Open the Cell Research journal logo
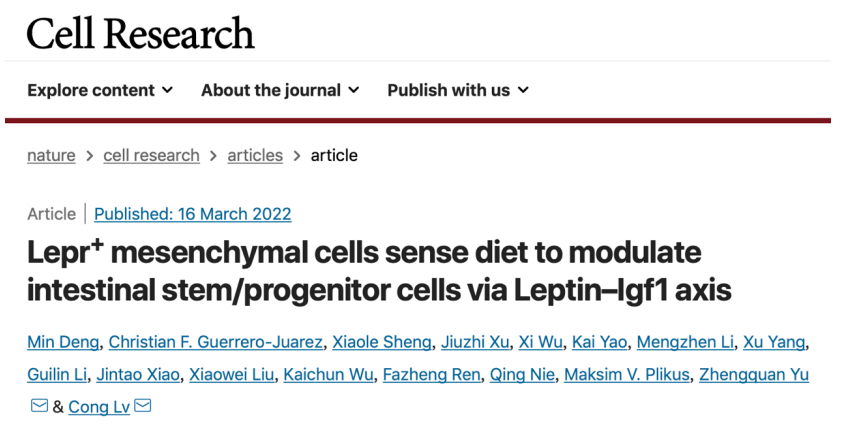Viewport: 846px width, 426px height. [x=141, y=34]
